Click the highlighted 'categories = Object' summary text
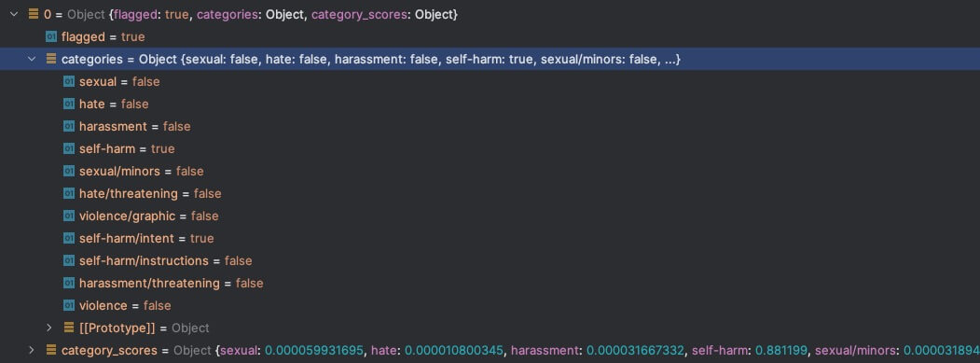The image size is (980, 363). point(370,60)
